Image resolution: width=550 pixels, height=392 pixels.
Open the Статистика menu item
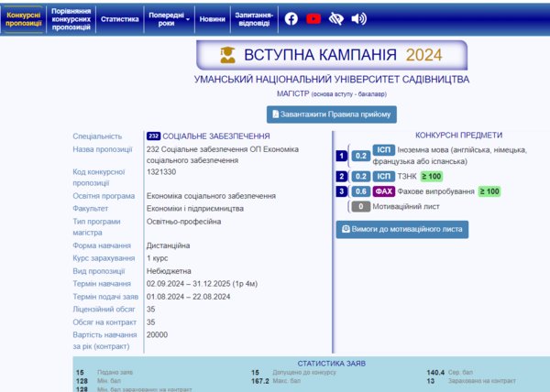tap(119, 18)
